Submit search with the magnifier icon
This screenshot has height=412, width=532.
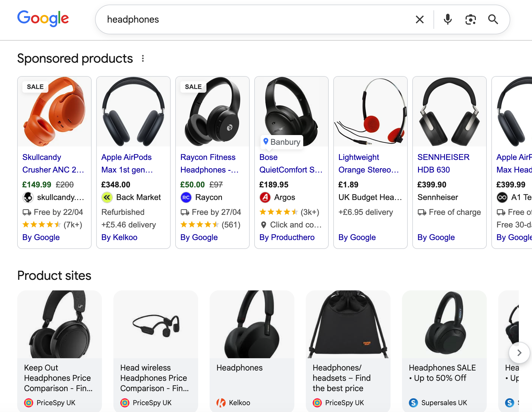point(493,19)
